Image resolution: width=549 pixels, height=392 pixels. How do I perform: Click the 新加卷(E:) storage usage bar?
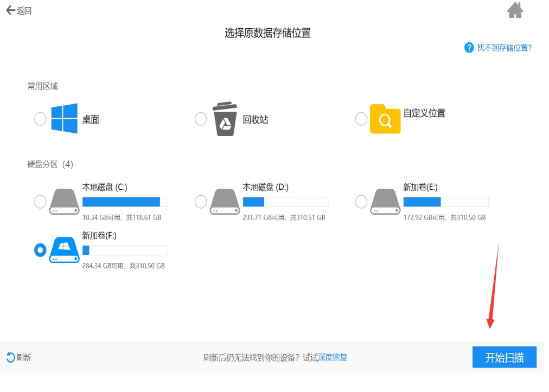(445, 202)
